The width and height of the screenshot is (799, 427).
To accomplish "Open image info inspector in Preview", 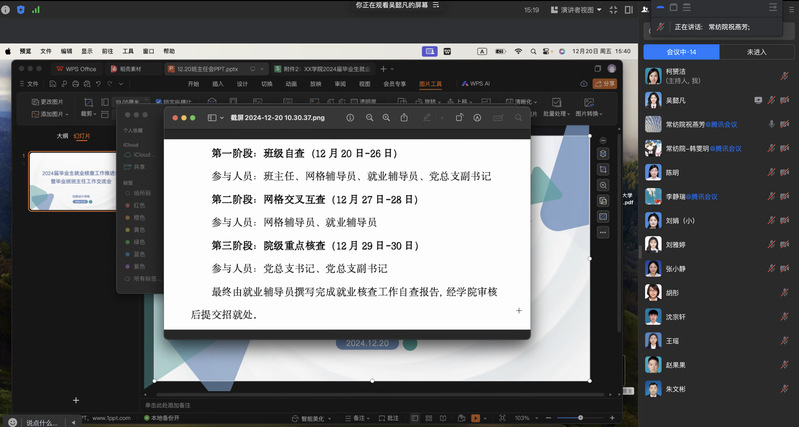I will pos(350,118).
